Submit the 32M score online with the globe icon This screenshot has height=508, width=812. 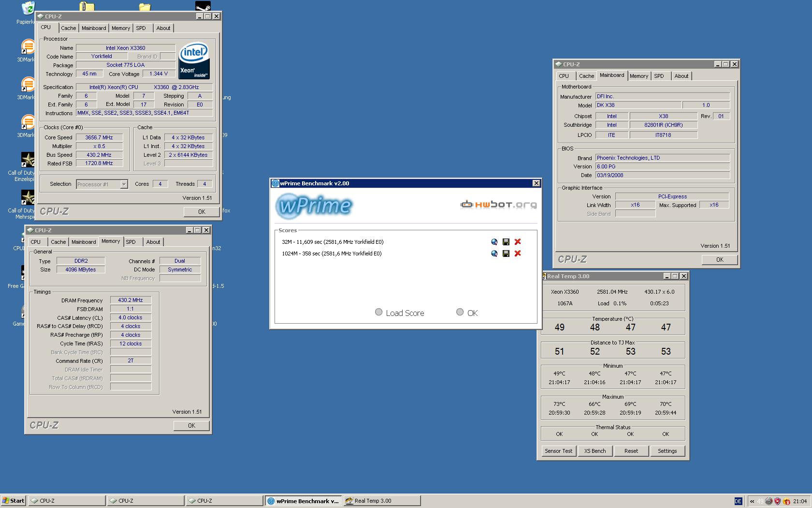coord(494,242)
